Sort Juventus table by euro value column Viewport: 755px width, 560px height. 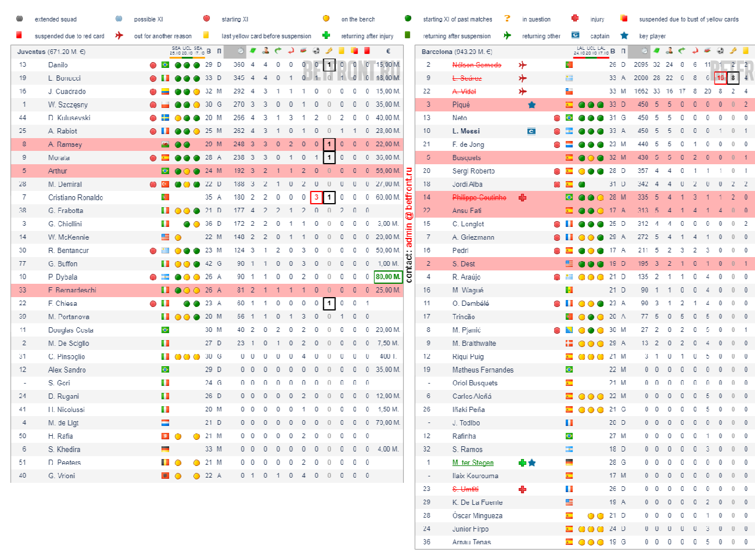pyautogui.click(x=388, y=51)
